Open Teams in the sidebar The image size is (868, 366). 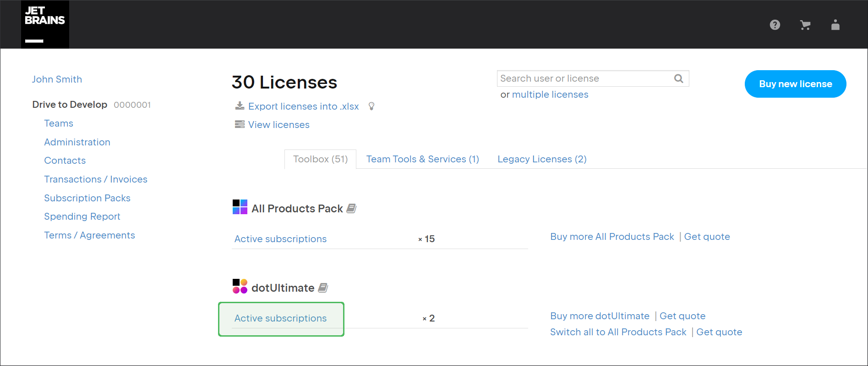pos(59,123)
